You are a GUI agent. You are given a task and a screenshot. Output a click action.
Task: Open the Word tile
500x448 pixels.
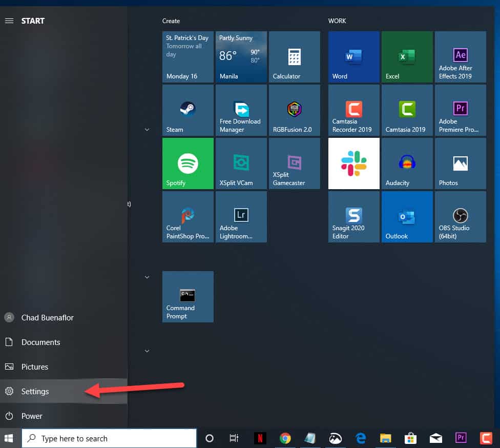click(x=353, y=57)
